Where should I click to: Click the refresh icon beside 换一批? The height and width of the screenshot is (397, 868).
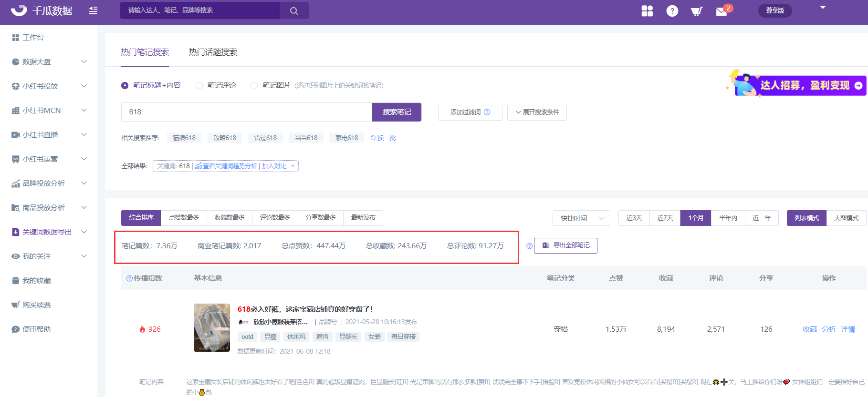click(x=373, y=138)
